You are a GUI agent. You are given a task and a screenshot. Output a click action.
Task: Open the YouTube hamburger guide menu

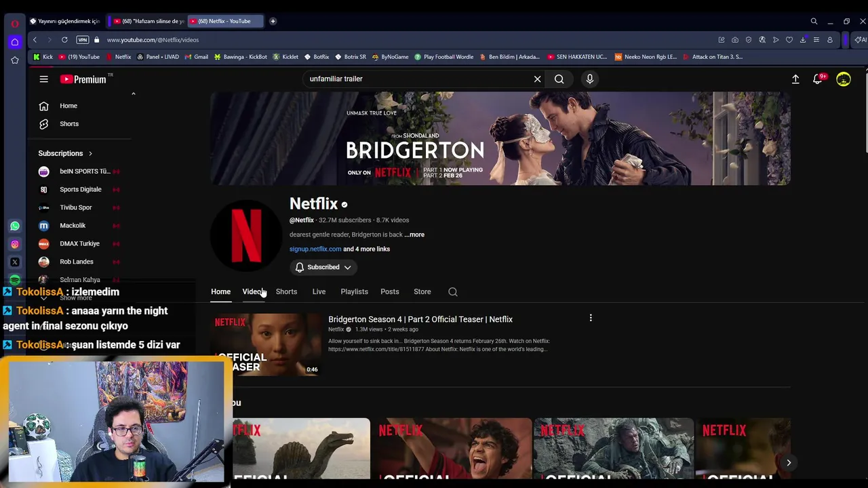point(43,79)
